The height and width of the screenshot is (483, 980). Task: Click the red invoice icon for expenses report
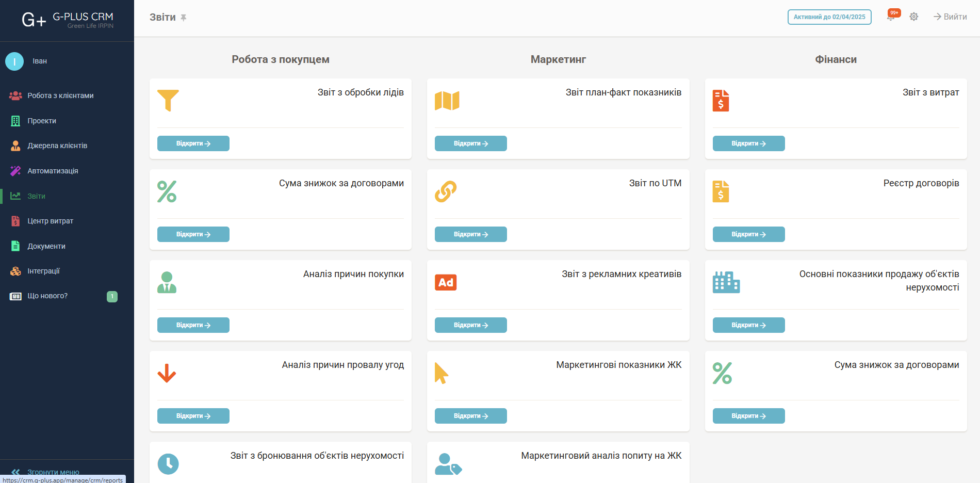pos(721,101)
